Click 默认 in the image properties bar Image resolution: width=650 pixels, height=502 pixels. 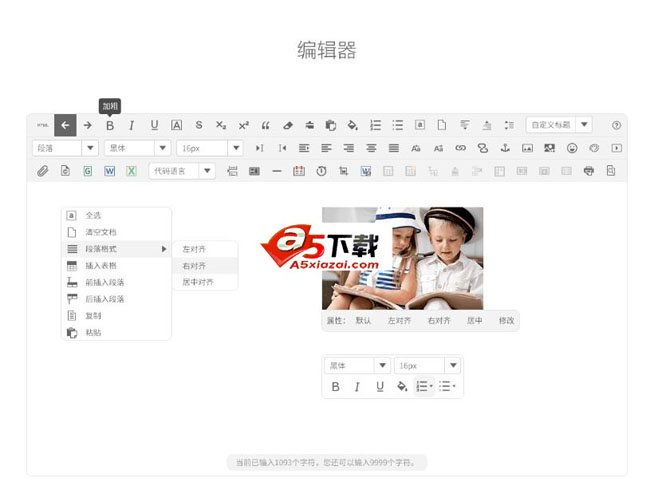(363, 320)
